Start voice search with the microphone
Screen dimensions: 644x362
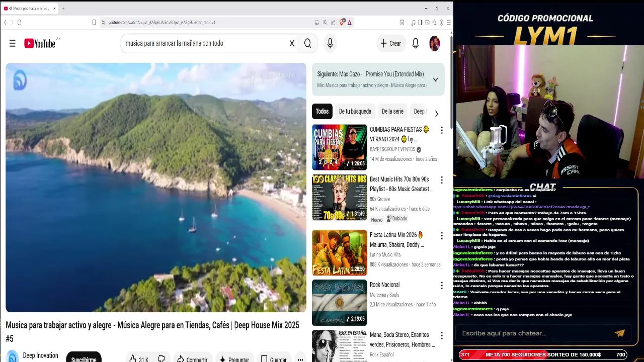[x=330, y=43]
